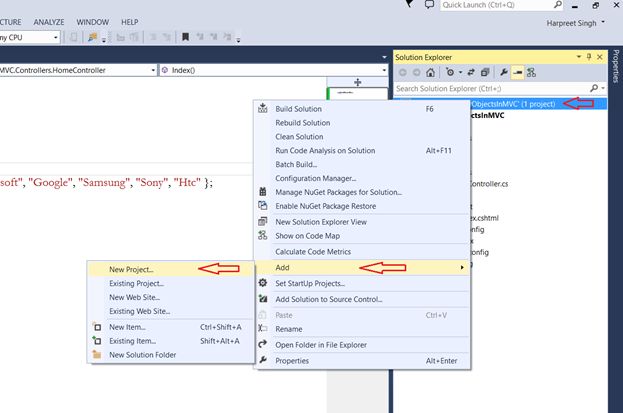Click the next bookmark icon in toolbar
The width and height of the screenshot is (623, 413).
pyautogui.click(x=213, y=37)
